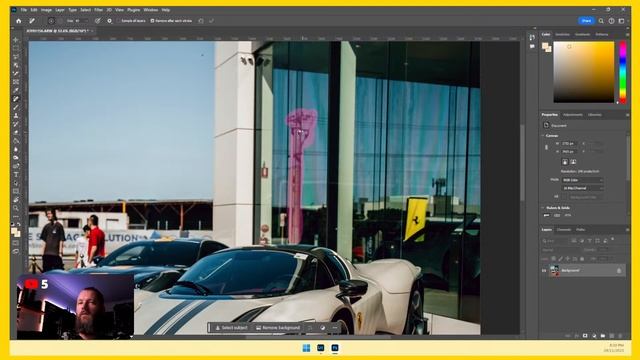Switch to the Gradients panel tab
The width and height of the screenshot is (640, 360).
(x=582, y=35)
